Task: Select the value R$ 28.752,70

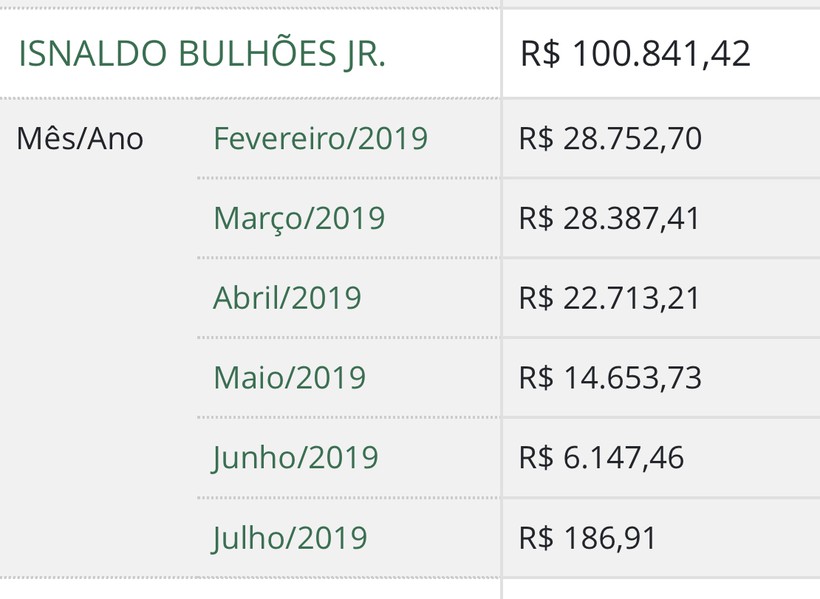Action: pos(610,139)
